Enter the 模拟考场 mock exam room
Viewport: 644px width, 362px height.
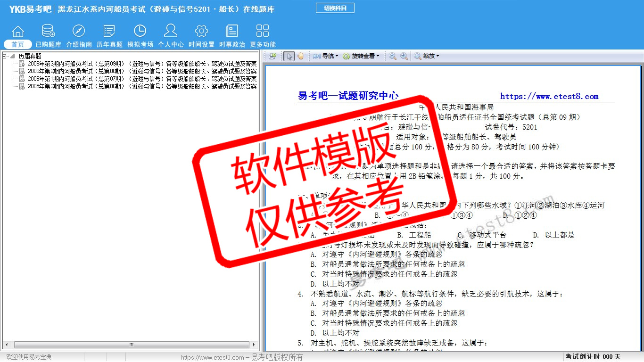coord(140,36)
